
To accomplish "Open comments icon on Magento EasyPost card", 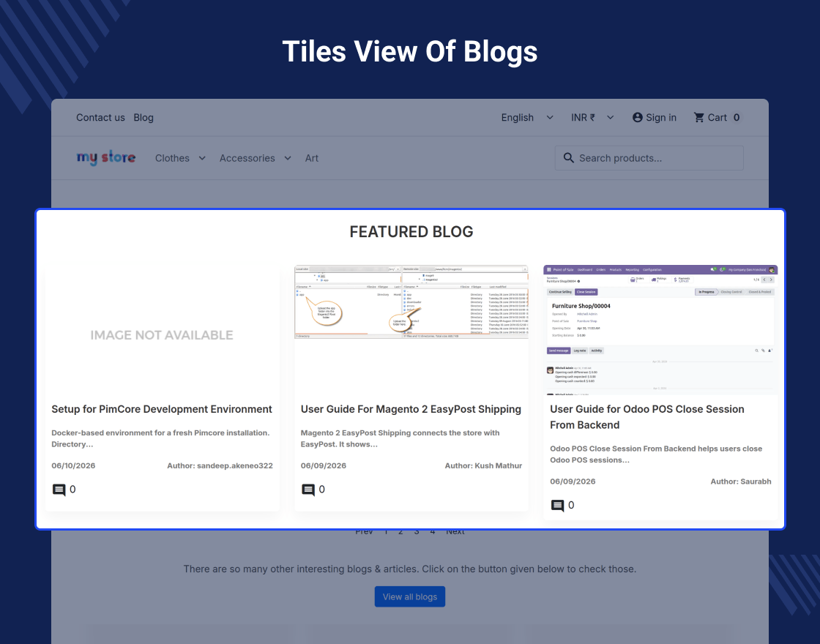I will (x=308, y=490).
